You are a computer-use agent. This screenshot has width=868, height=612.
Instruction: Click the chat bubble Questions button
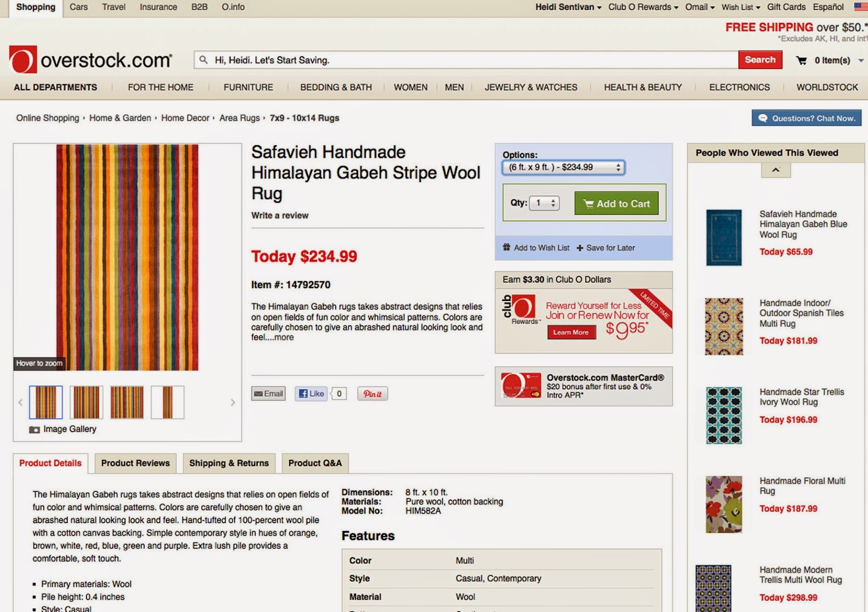[x=806, y=118]
